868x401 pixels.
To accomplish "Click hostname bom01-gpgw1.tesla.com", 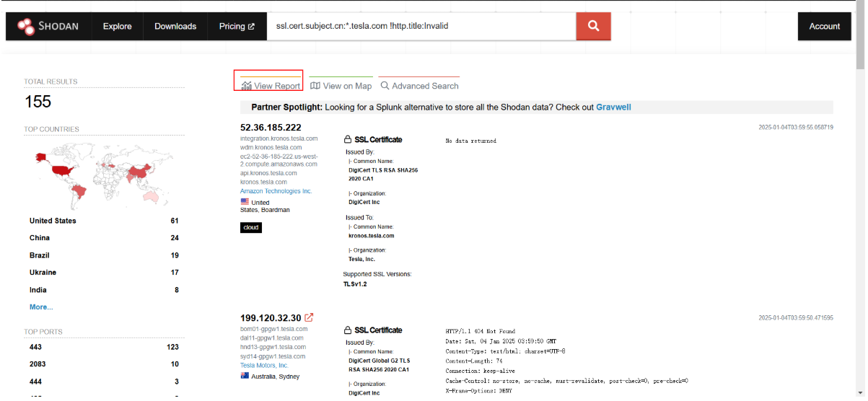I will pyautogui.click(x=273, y=329).
